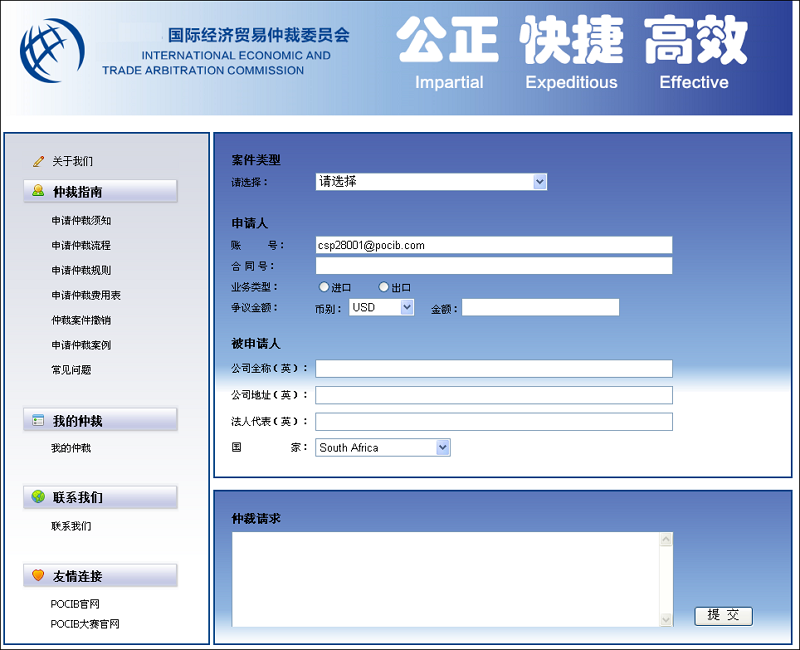The height and width of the screenshot is (650, 800).
Task: Open the 申请仲裁费用表 sidebar item
Action: click(x=86, y=296)
